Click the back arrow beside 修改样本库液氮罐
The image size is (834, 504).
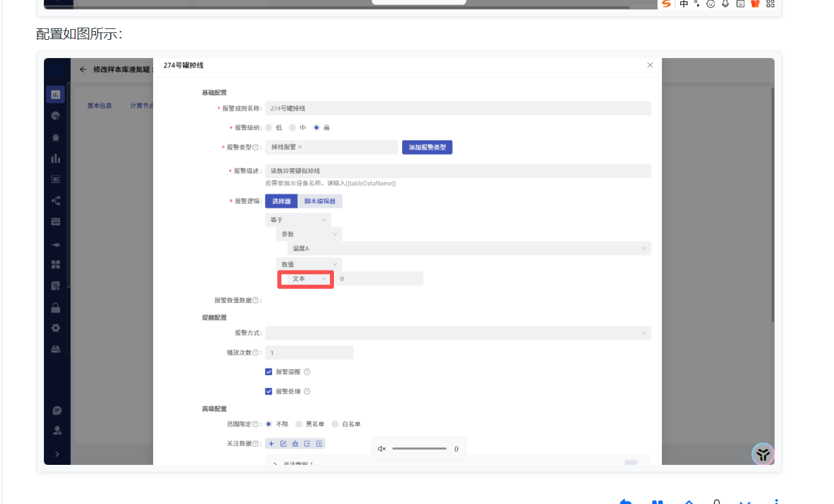(82, 69)
